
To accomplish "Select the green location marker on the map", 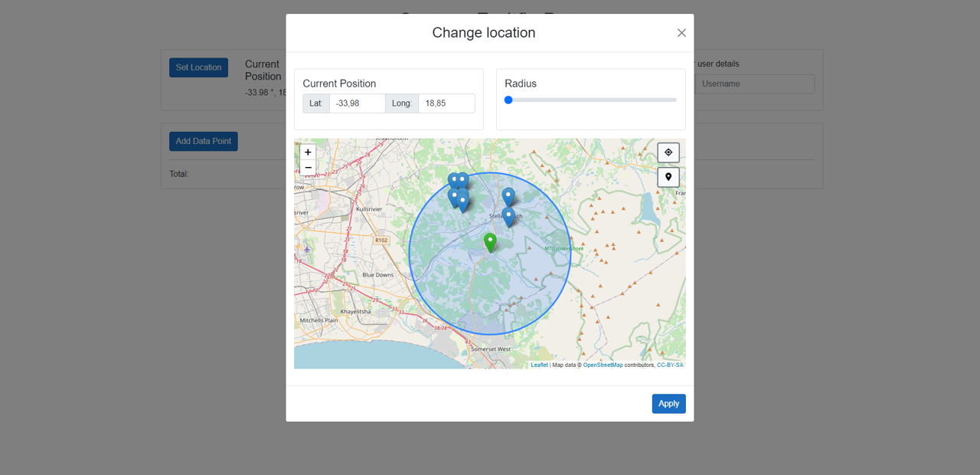I will pos(490,242).
